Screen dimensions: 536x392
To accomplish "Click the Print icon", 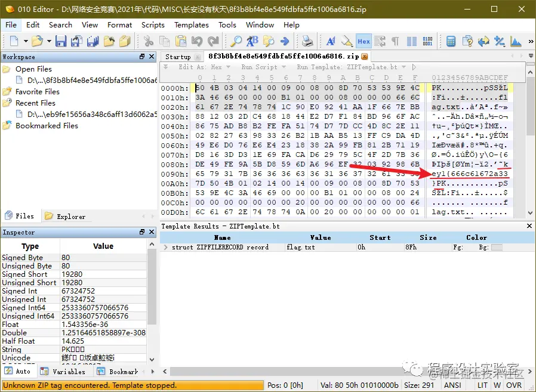I will click(x=307, y=41).
